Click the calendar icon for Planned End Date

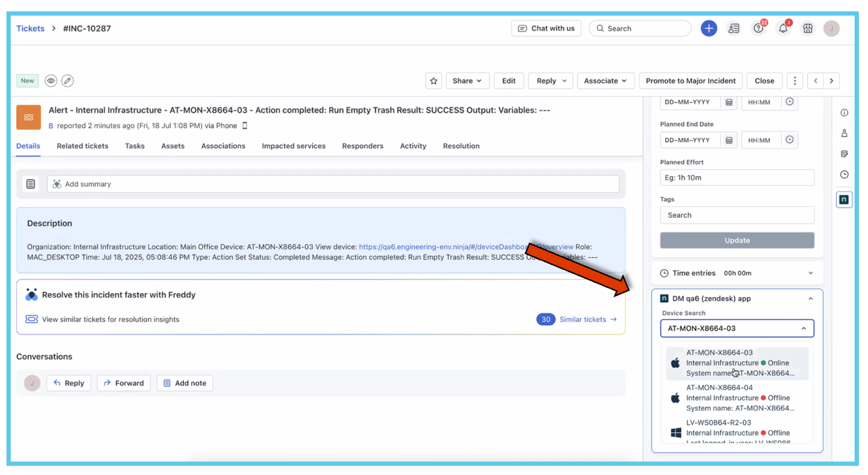pos(729,140)
